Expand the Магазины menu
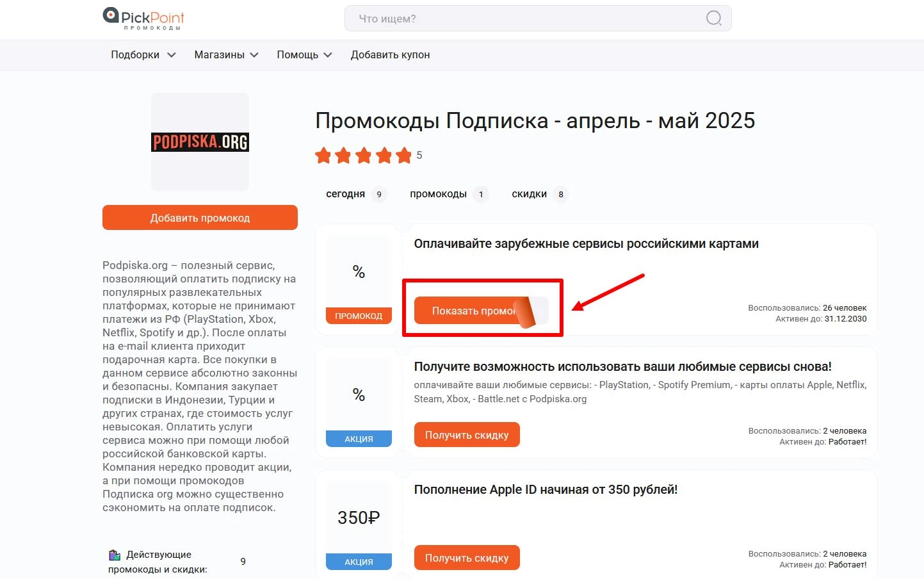This screenshot has width=924, height=579. point(226,55)
